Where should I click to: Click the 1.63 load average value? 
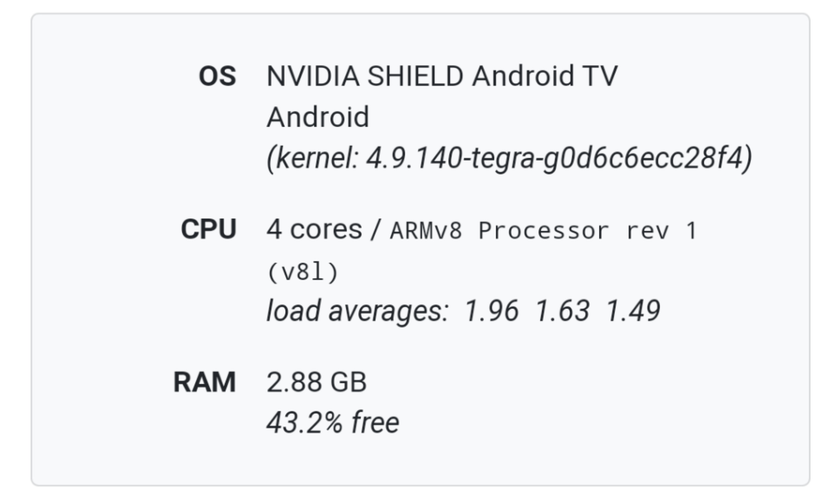tap(562, 311)
